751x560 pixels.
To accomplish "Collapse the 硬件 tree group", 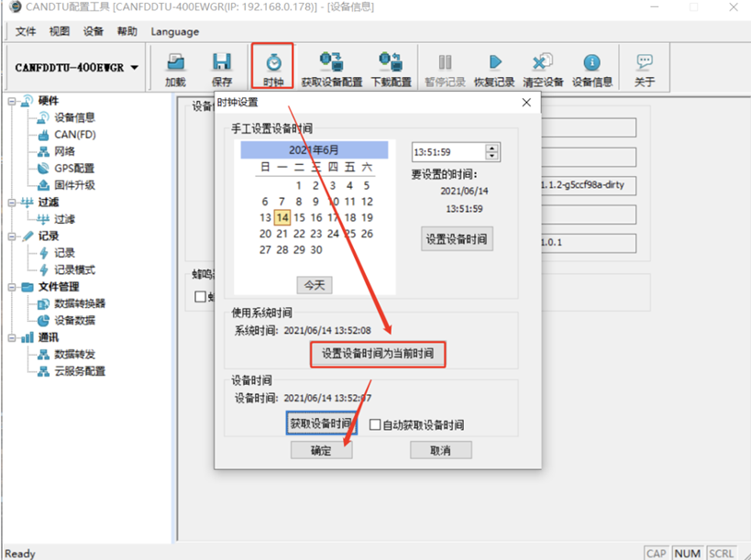I will click(x=12, y=101).
